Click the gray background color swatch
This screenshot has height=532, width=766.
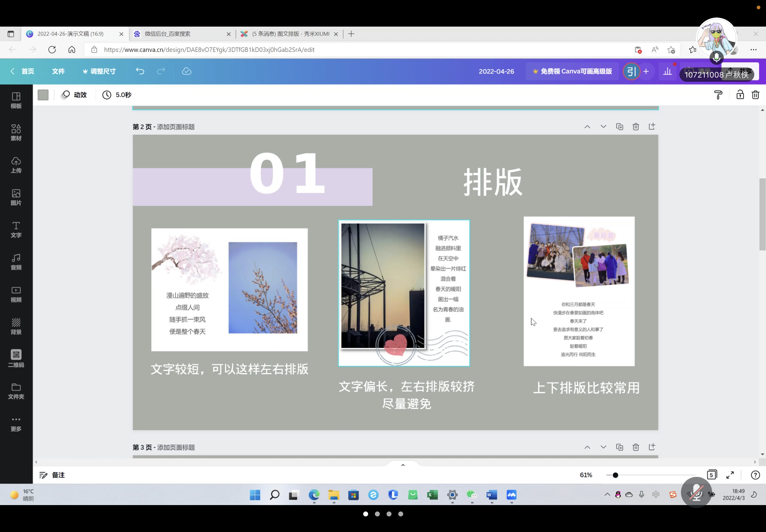(x=43, y=95)
